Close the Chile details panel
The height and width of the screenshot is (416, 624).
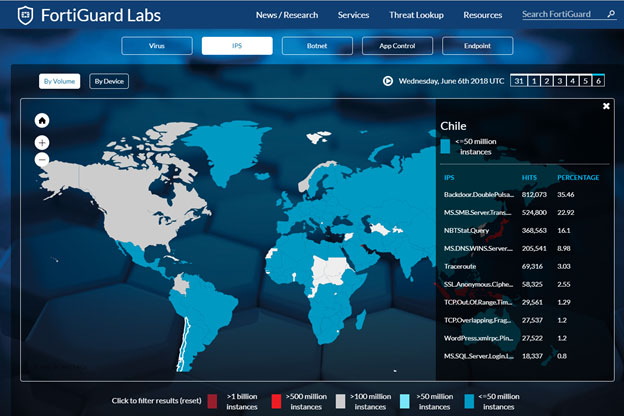pos(606,106)
